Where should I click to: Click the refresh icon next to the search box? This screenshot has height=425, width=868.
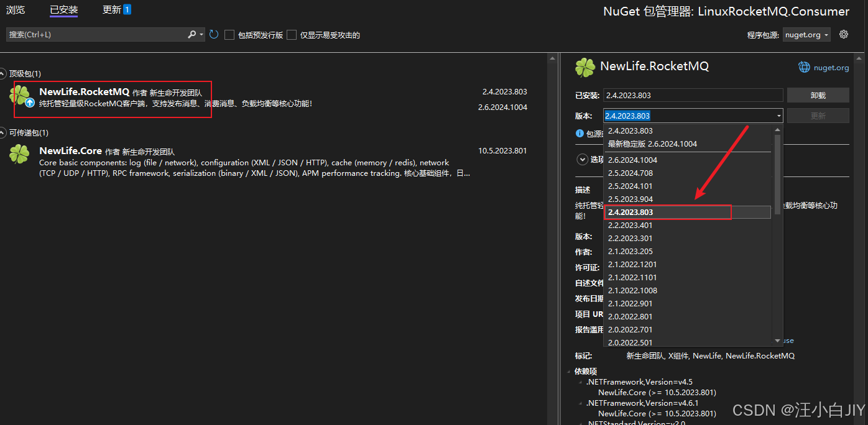click(x=213, y=34)
